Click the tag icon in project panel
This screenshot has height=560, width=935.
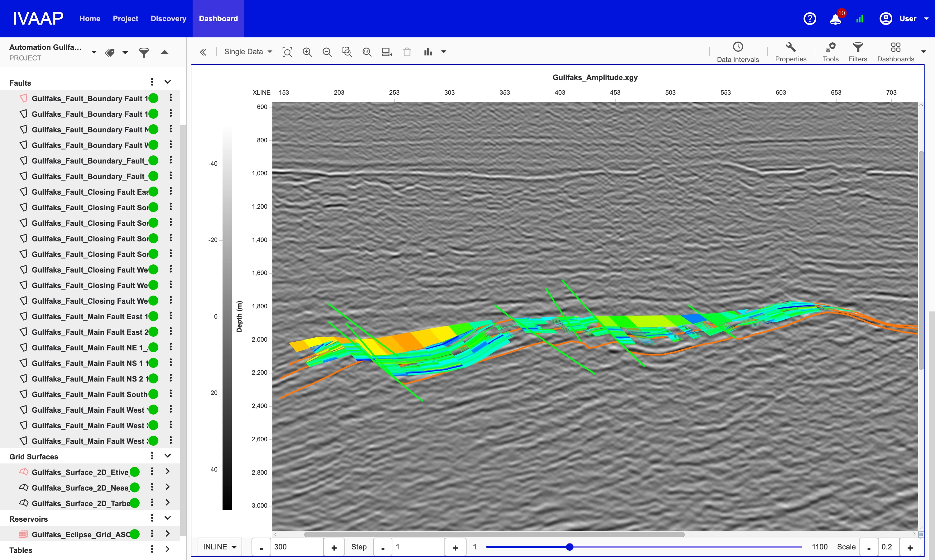(110, 52)
